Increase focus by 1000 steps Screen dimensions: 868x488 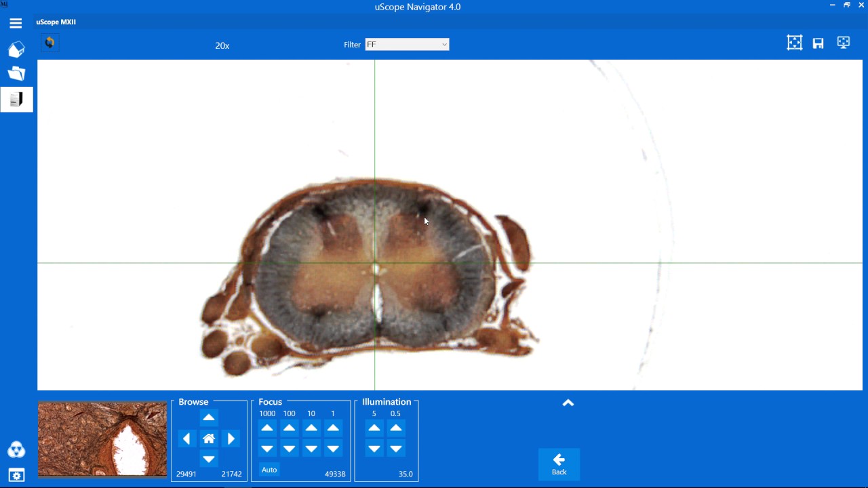[267, 428]
